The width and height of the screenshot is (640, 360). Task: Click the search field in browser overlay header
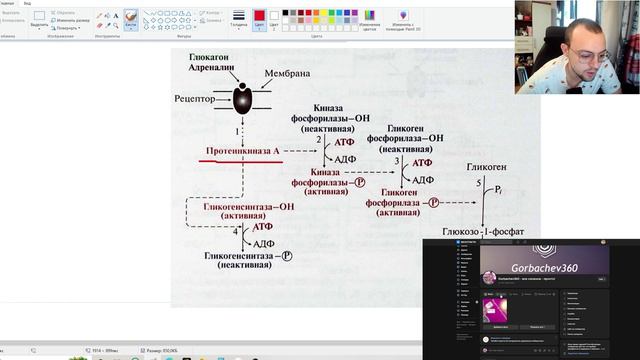(x=497, y=242)
